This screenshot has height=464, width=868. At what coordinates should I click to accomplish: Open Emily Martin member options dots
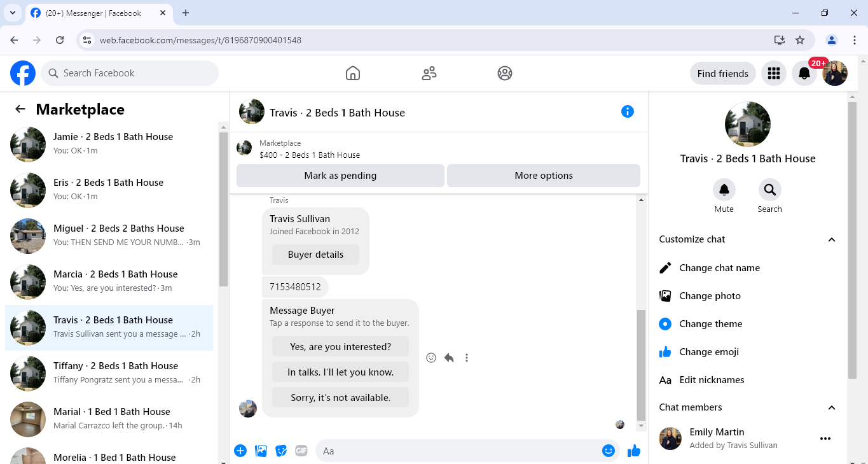click(825, 439)
